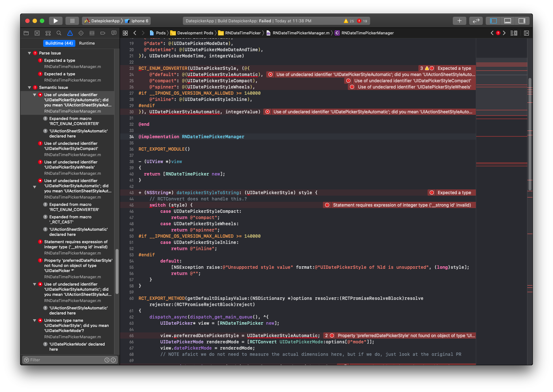This screenshot has height=392, width=553.
Task: Navigate back with the jump bar back arrow
Action: tap(135, 33)
